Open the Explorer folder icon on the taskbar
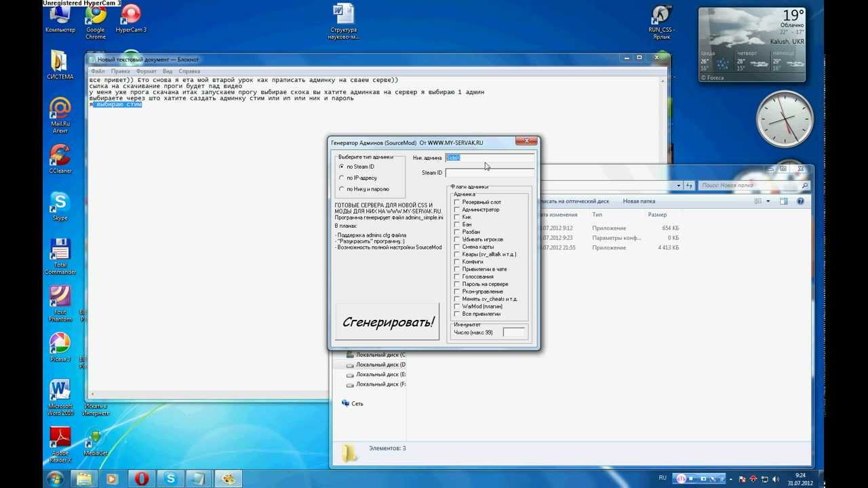The width and height of the screenshot is (868, 488). [x=84, y=479]
